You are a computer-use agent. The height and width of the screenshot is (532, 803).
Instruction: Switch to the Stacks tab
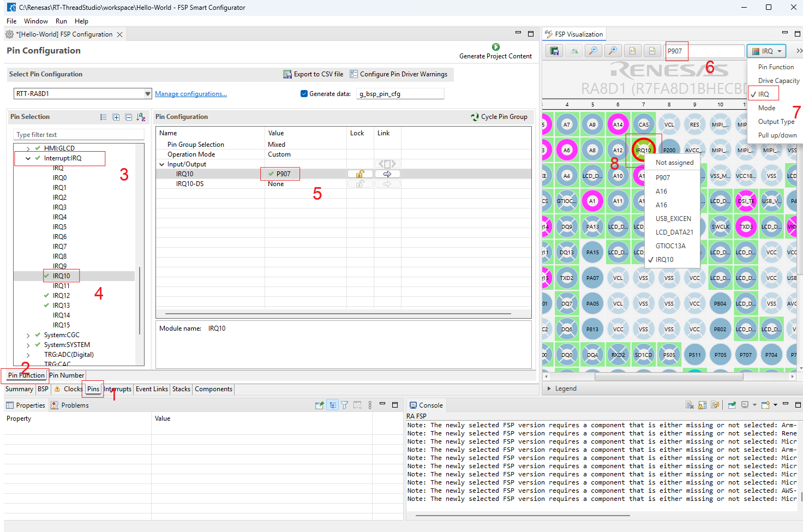[181, 389]
